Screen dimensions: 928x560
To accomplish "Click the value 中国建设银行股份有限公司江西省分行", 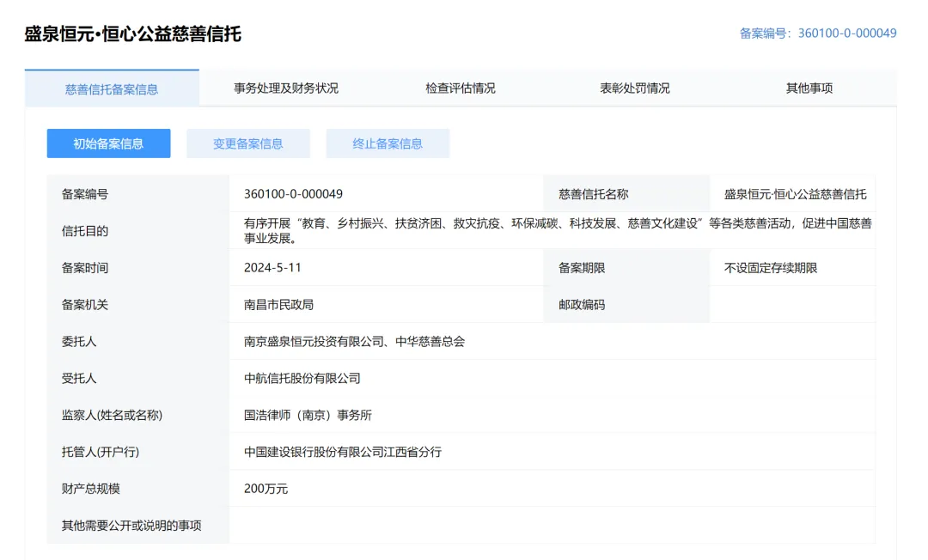I will [x=343, y=452].
